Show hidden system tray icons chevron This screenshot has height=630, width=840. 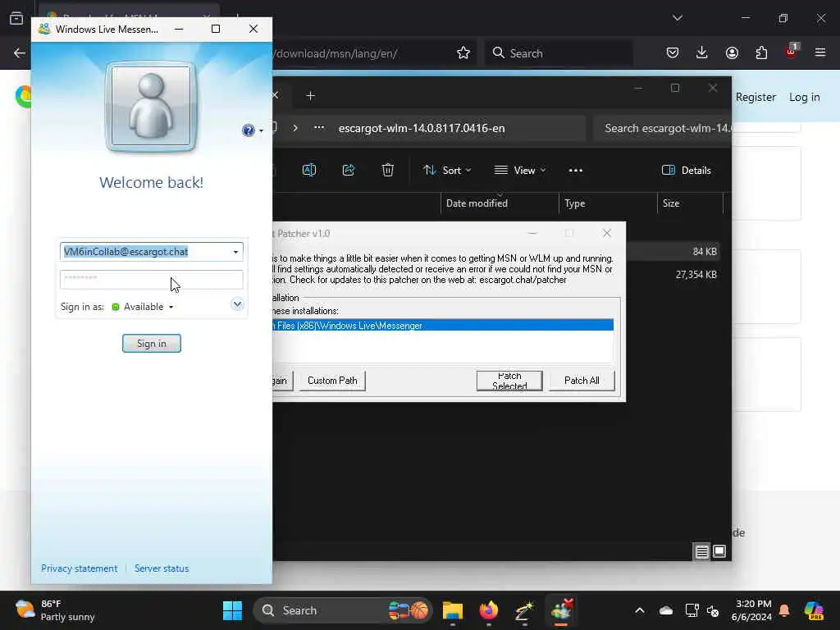tap(640, 610)
